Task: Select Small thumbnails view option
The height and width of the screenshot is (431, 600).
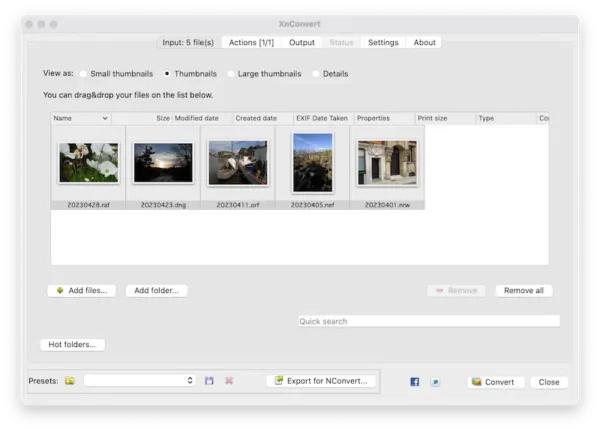Action: (x=83, y=74)
